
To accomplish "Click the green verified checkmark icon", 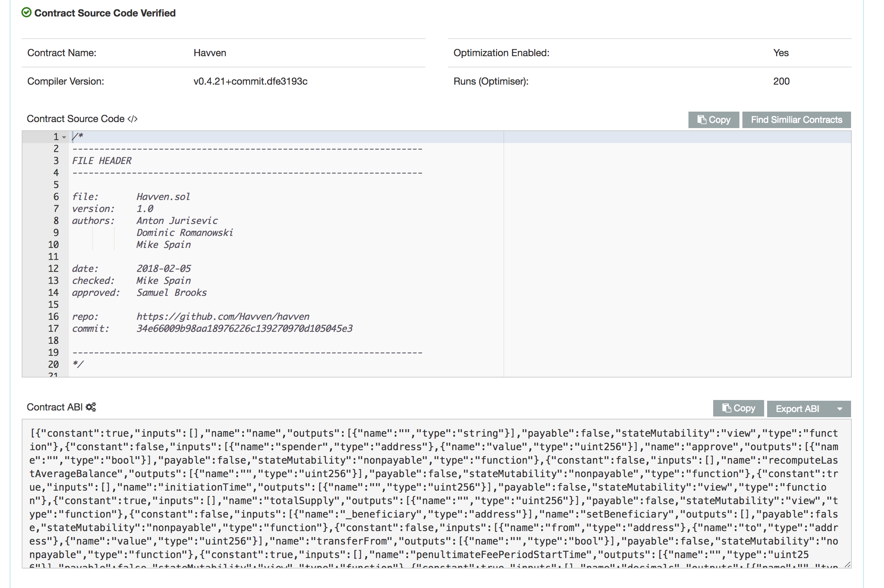I will (x=26, y=12).
